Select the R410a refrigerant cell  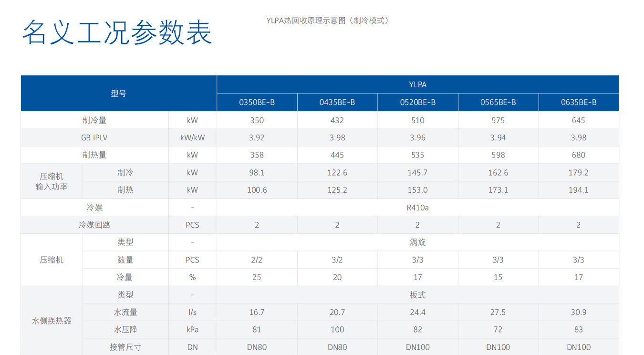[x=417, y=208]
